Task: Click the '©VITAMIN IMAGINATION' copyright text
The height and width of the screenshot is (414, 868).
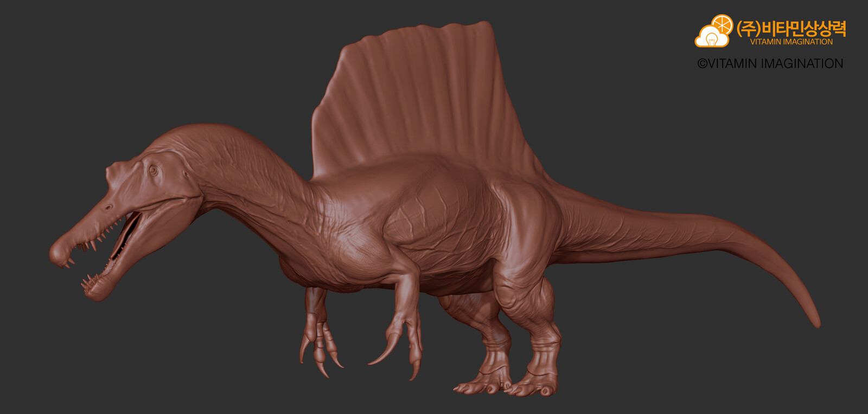Action: [x=770, y=63]
